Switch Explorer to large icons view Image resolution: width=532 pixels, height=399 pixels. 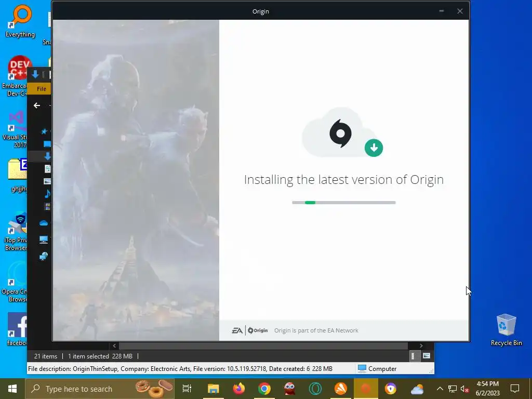427,356
